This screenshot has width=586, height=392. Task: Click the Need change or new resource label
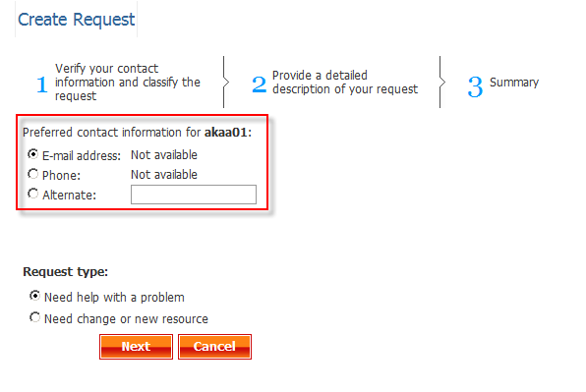(126, 319)
